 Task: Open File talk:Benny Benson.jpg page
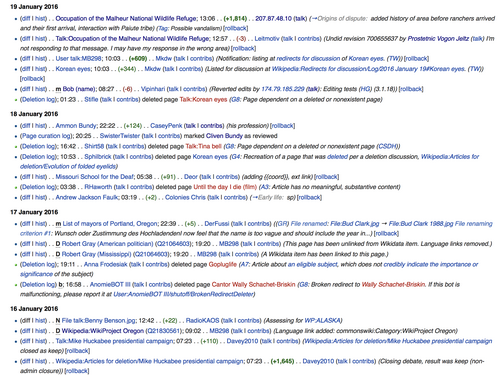pos(99,321)
